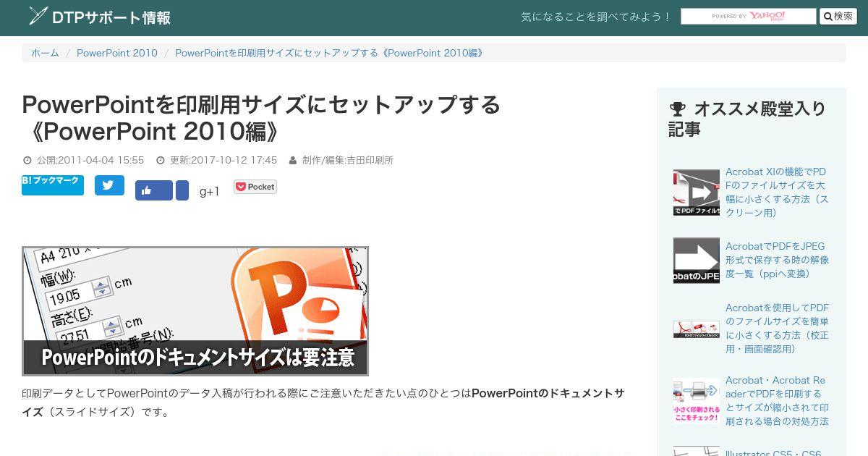Click the 気になることを調べてみよう！ text
The width and height of the screenshot is (868, 456).
[x=597, y=17]
